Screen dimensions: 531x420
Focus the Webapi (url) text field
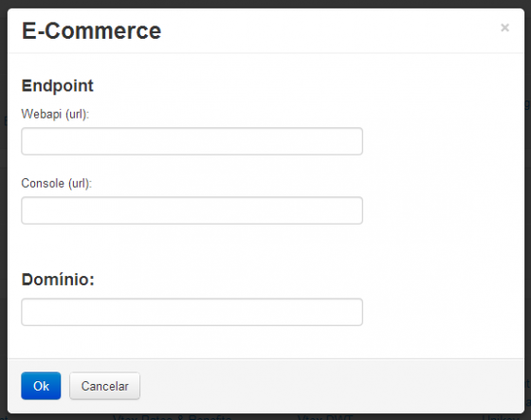pyautogui.click(x=192, y=141)
